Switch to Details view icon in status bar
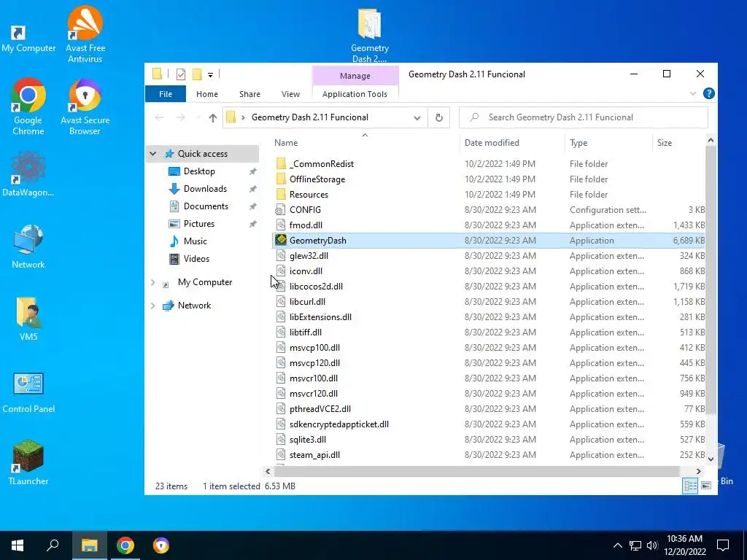Image resolution: width=747 pixels, height=560 pixels. coord(690,486)
